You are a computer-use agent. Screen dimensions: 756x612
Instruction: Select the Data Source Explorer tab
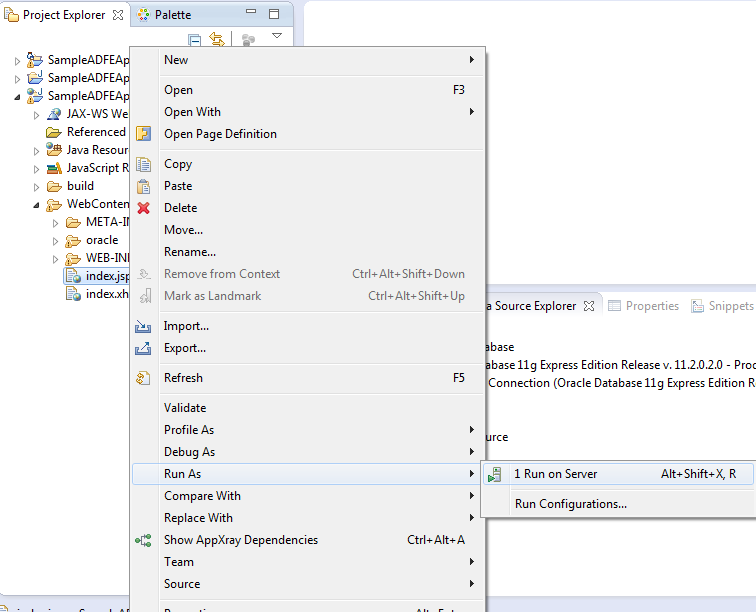tap(531, 306)
